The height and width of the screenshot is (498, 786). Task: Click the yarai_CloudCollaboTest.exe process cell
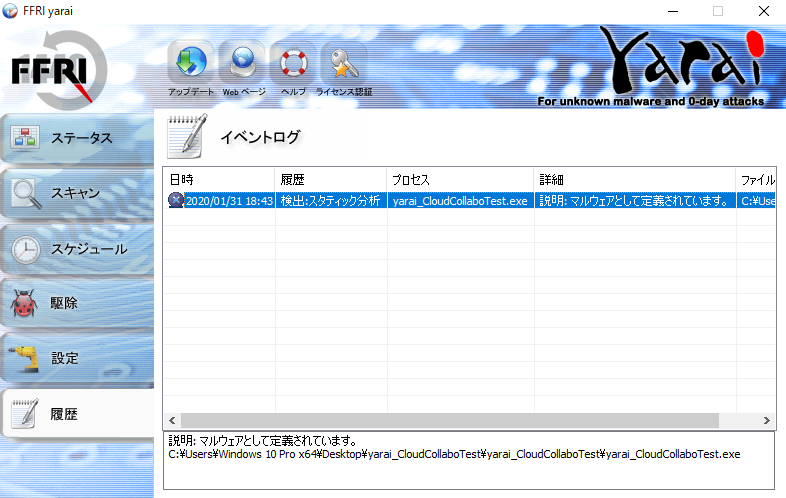point(460,201)
